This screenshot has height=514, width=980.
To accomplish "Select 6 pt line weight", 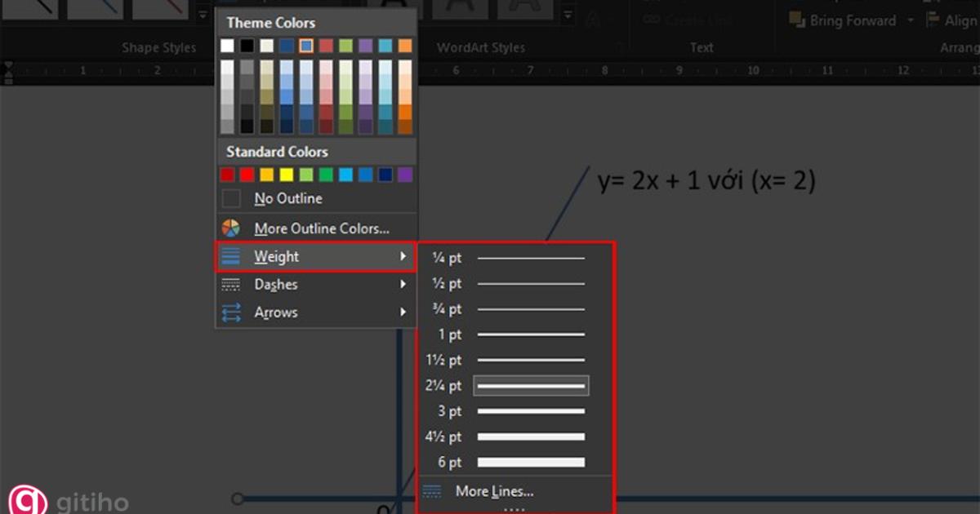I will (x=514, y=462).
